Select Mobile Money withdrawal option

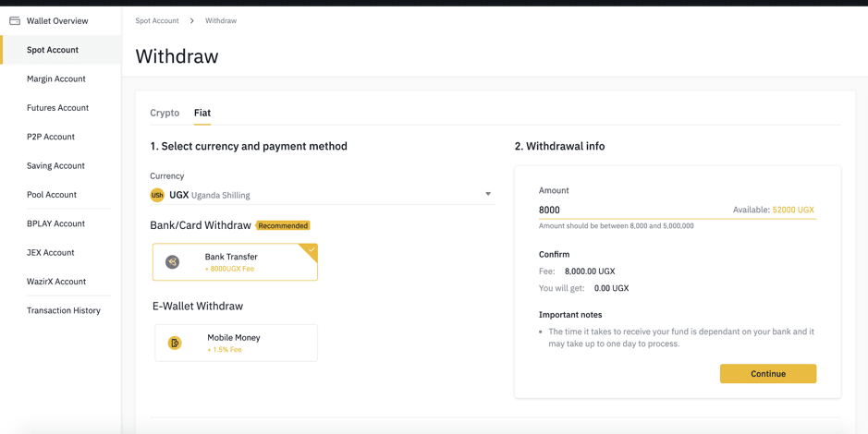pos(237,343)
